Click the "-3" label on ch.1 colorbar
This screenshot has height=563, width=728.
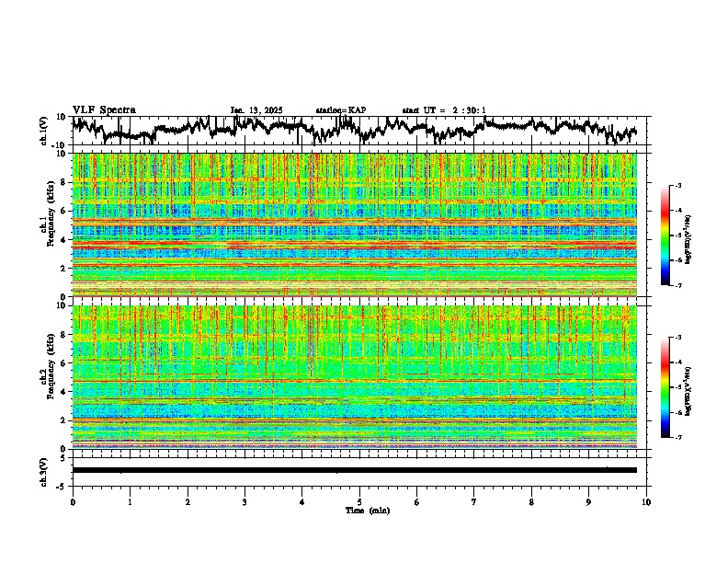click(677, 186)
